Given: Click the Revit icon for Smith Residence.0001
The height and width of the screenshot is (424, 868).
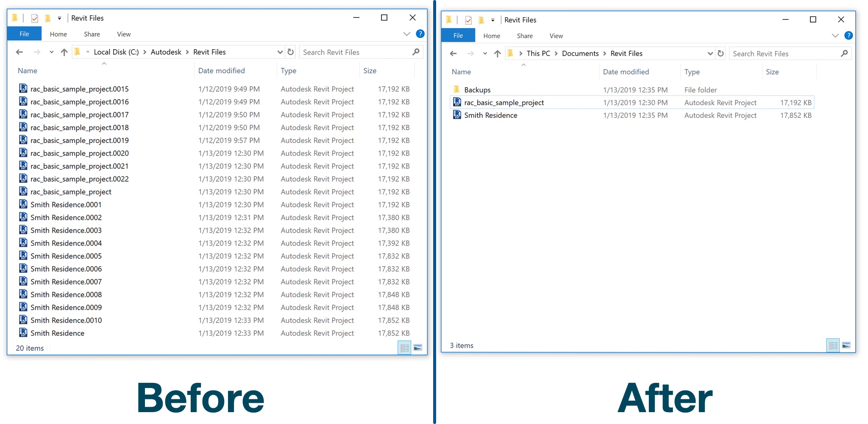Looking at the screenshot, I should coord(23,204).
